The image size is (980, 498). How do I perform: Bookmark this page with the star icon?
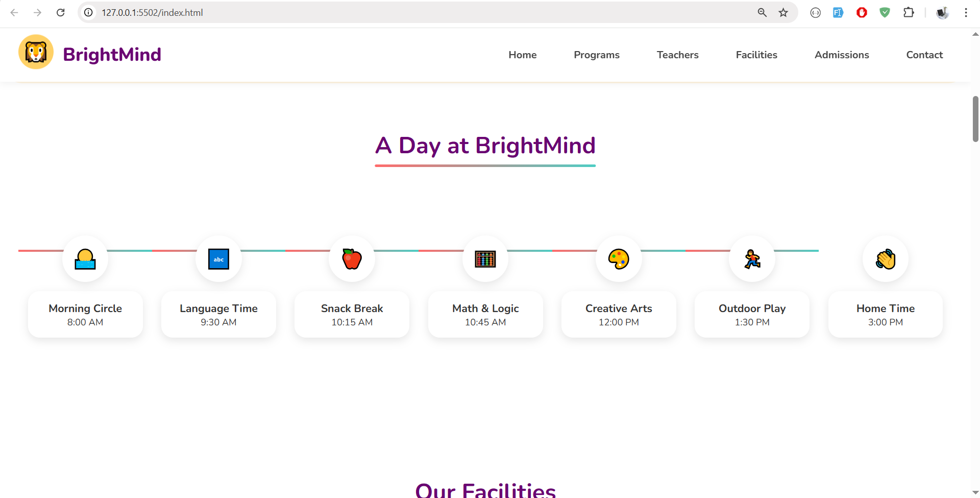coord(783,13)
